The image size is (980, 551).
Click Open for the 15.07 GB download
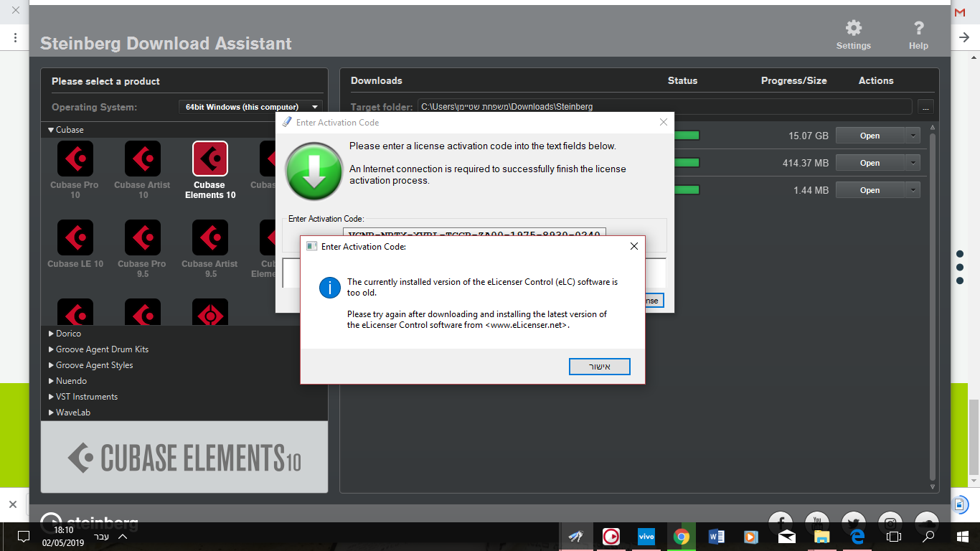click(870, 136)
